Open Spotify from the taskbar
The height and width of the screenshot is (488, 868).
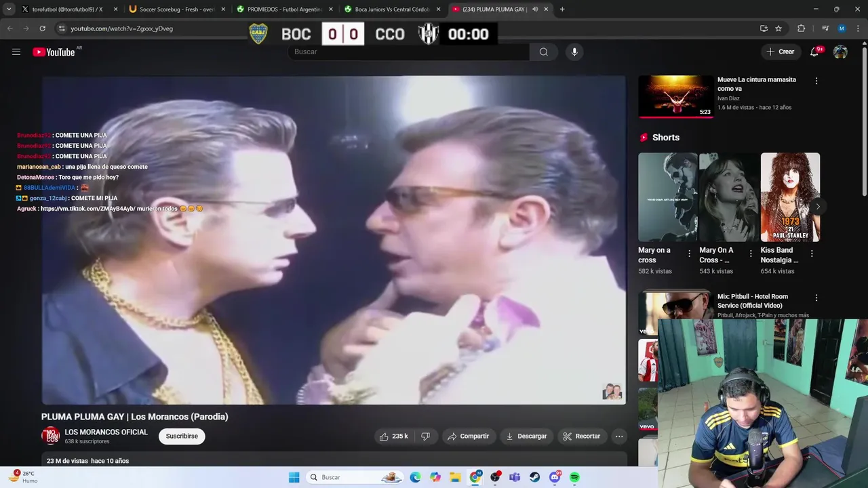click(x=574, y=477)
